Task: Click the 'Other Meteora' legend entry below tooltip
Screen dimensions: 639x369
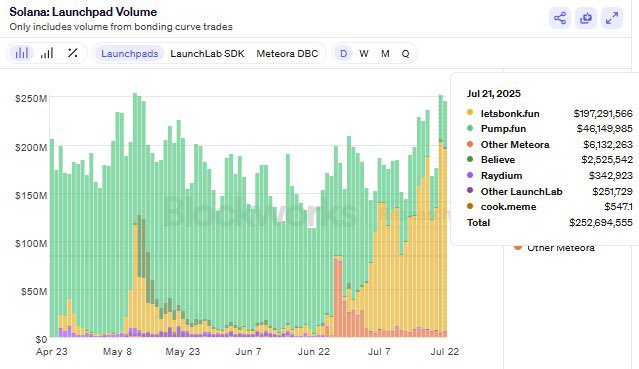Action: click(x=561, y=248)
